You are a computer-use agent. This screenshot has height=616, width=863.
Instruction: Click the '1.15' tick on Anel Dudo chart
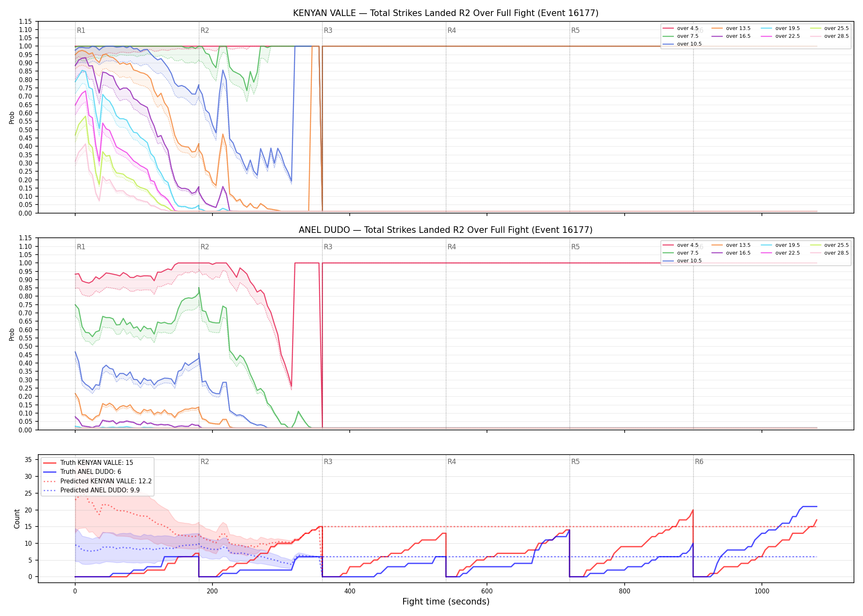click(x=25, y=238)
